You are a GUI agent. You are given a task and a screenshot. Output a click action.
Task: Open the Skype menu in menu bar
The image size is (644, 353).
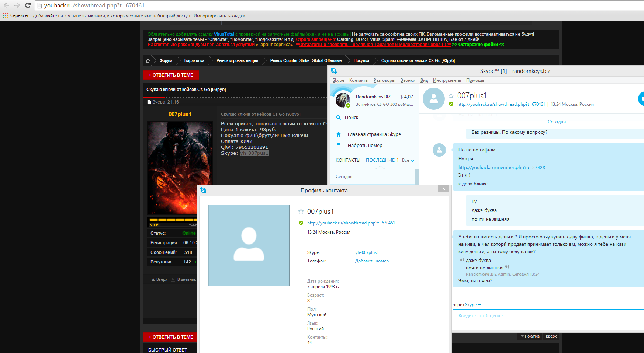click(x=338, y=80)
